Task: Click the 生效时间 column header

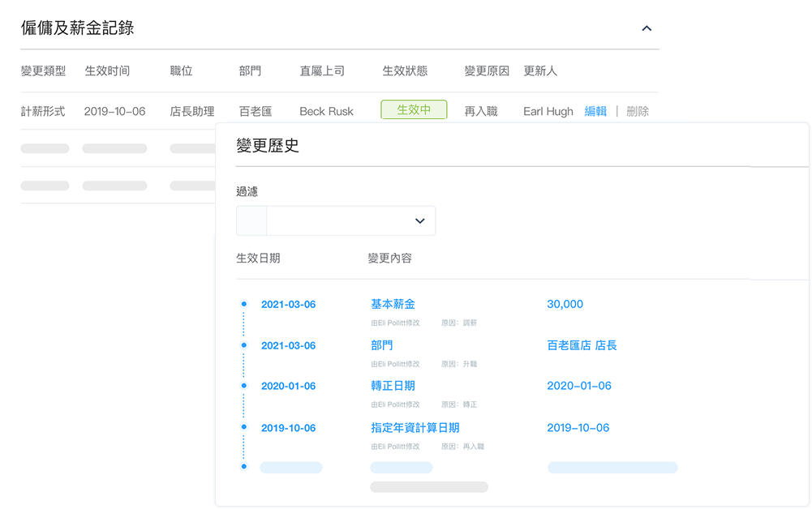Action: pyautogui.click(x=107, y=71)
